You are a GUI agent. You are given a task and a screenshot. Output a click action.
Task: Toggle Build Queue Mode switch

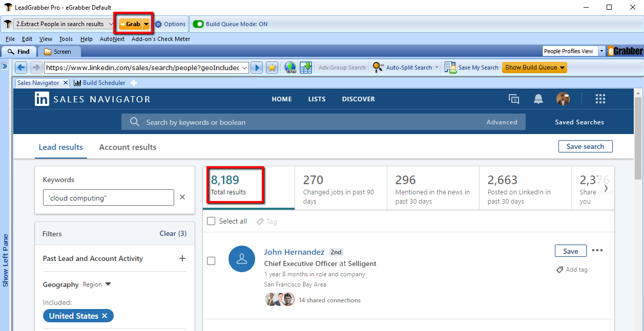pyautogui.click(x=198, y=24)
